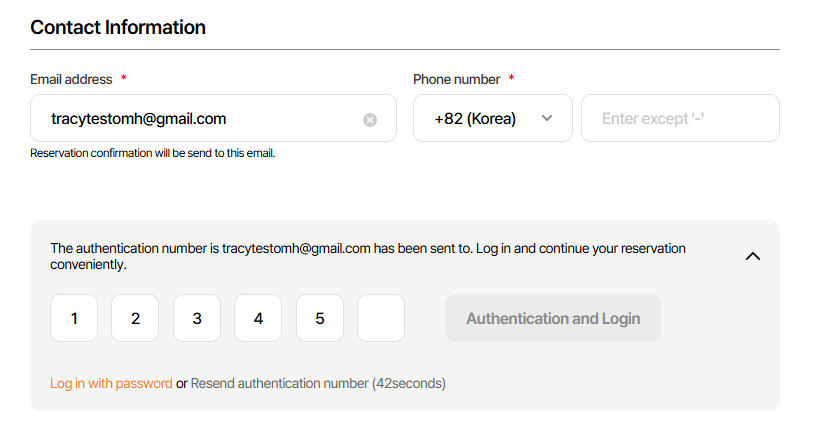
Task: Collapse the authentication panel with the chevron
Action: [753, 256]
